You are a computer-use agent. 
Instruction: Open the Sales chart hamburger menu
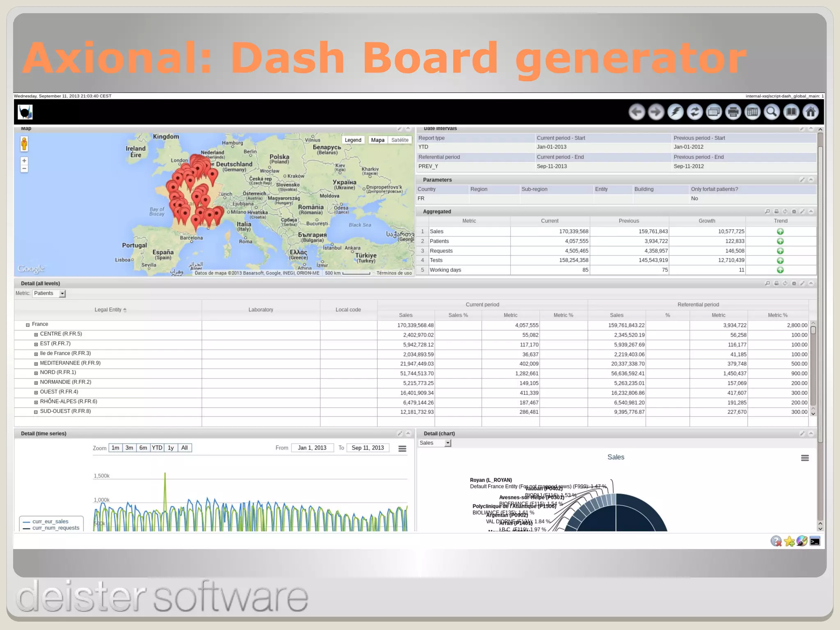[805, 458]
